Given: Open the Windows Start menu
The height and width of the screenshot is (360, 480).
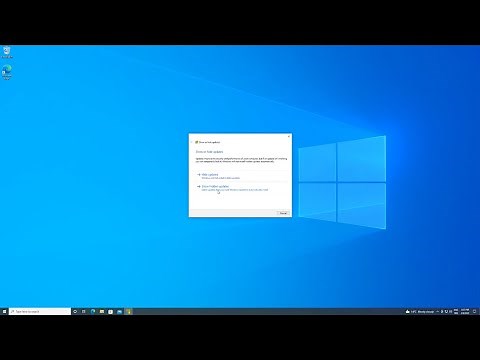Looking at the screenshot, I should click(x=4, y=311).
